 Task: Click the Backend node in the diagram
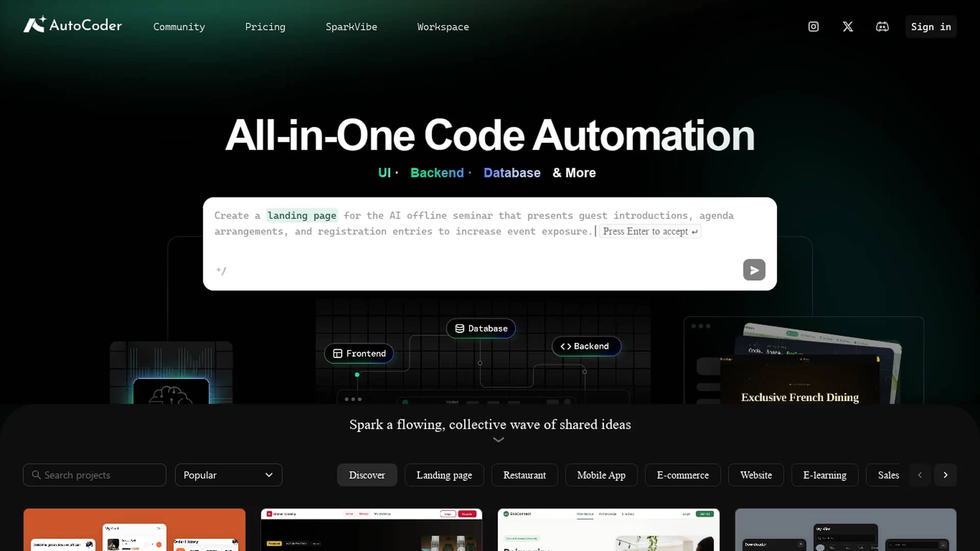586,346
